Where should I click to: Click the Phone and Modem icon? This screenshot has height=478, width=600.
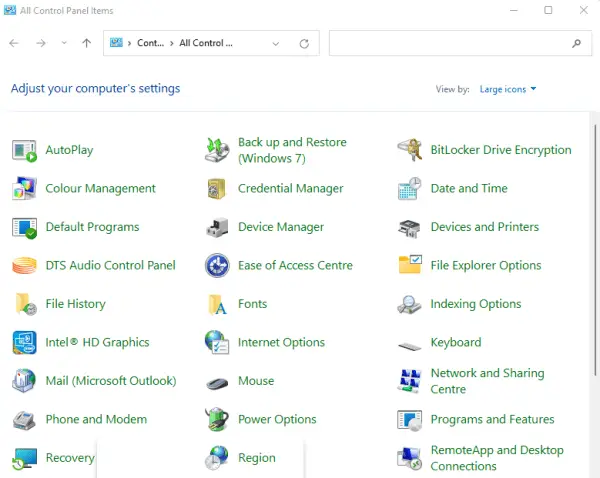[x=24, y=420]
